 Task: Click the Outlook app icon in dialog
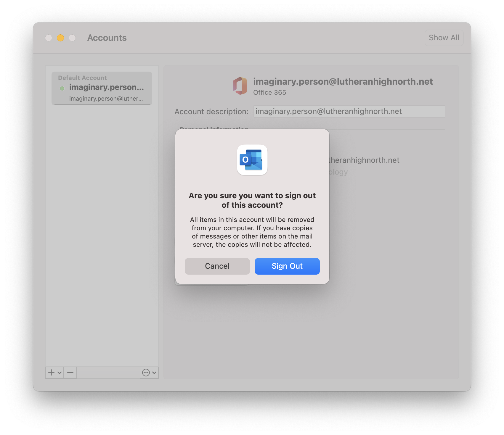[252, 160]
